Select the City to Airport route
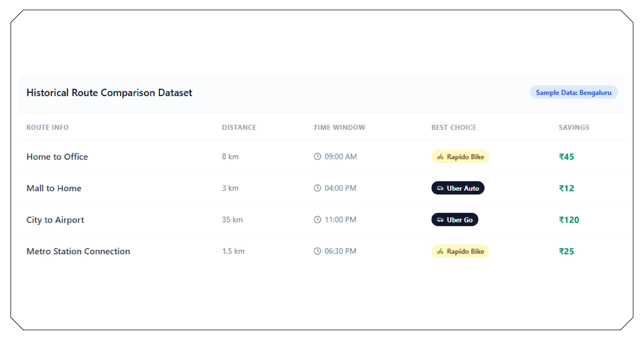This screenshot has width=644, height=340. point(55,220)
